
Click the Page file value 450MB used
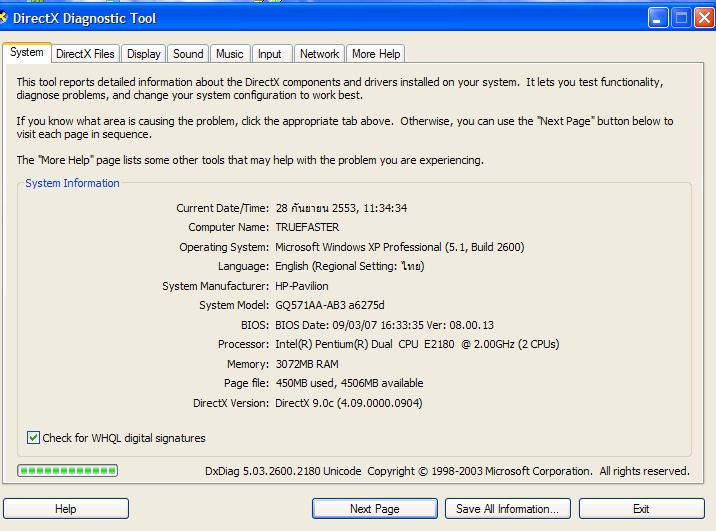(349, 383)
